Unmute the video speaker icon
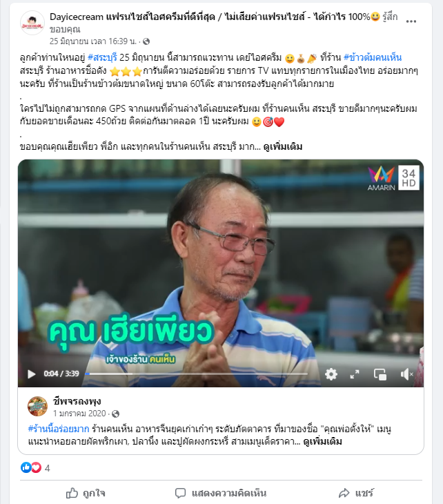The width and height of the screenshot is (443, 504). pos(406,374)
